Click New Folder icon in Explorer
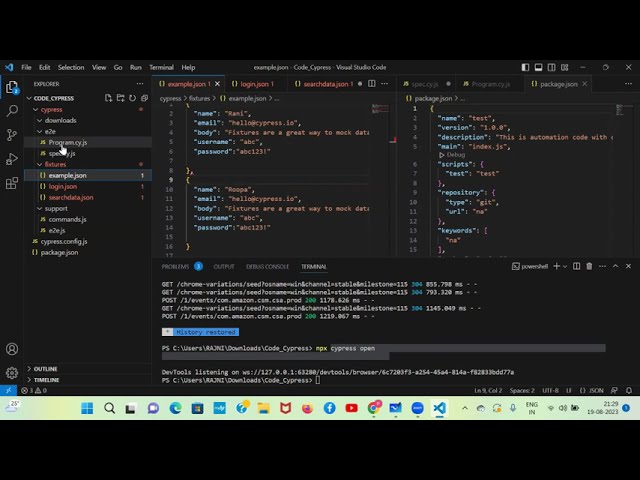 click(120, 98)
